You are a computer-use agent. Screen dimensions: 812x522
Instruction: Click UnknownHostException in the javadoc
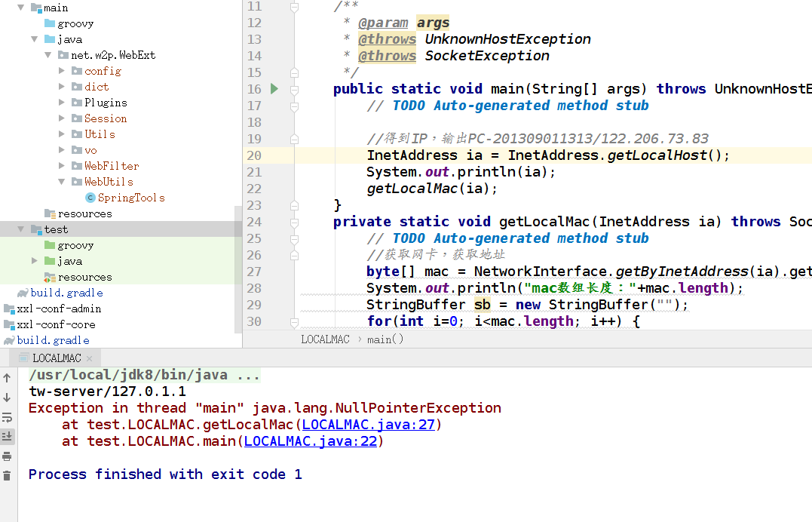tap(507, 39)
